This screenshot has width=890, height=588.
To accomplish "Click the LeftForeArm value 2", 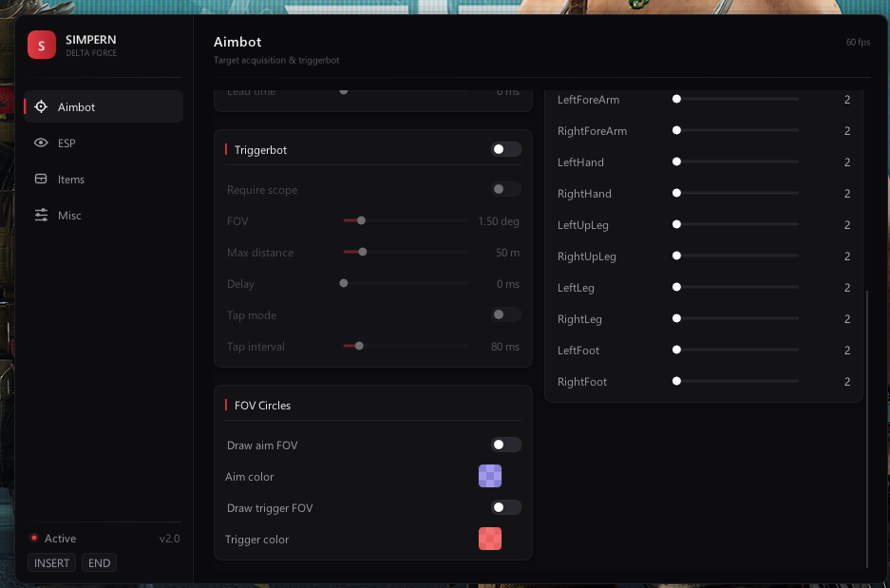I will click(847, 100).
